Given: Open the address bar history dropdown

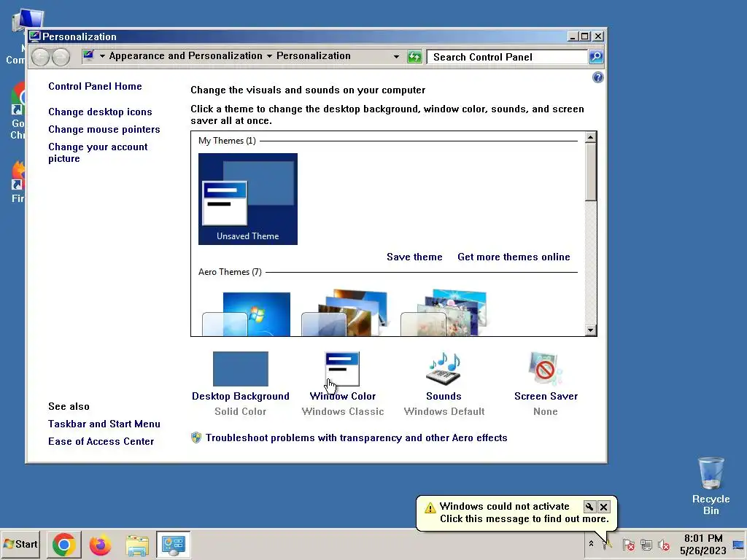Looking at the screenshot, I should (x=396, y=57).
